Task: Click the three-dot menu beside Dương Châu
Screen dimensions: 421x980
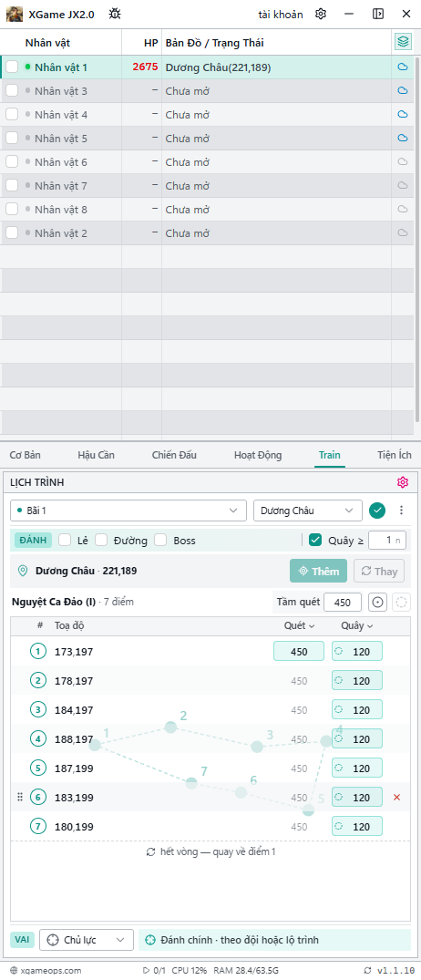Action: [402, 510]
